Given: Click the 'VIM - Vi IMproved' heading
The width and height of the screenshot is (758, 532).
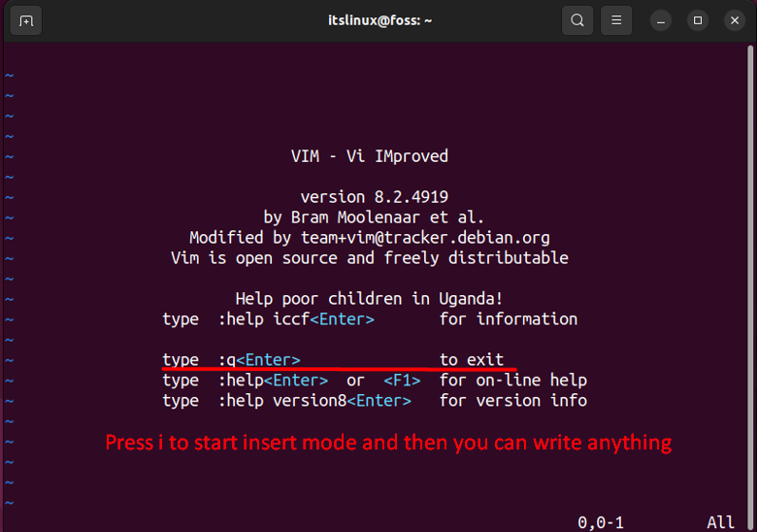Looking at the screenshot, I should coord(370,156).
